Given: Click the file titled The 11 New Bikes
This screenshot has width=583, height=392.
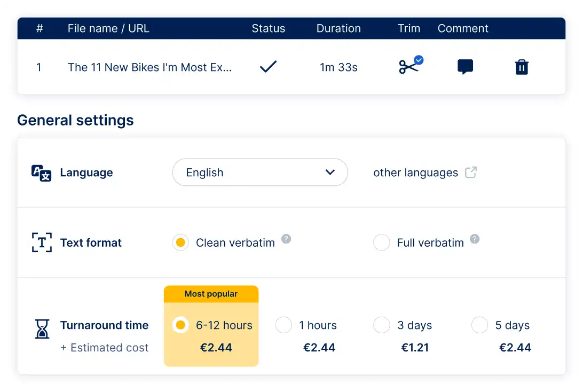Looking at the screenshot, I should (x=150, y=67).
